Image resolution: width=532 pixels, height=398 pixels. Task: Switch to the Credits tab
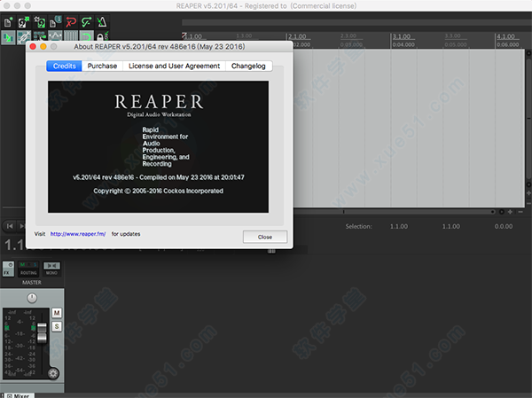coord(64,66)
